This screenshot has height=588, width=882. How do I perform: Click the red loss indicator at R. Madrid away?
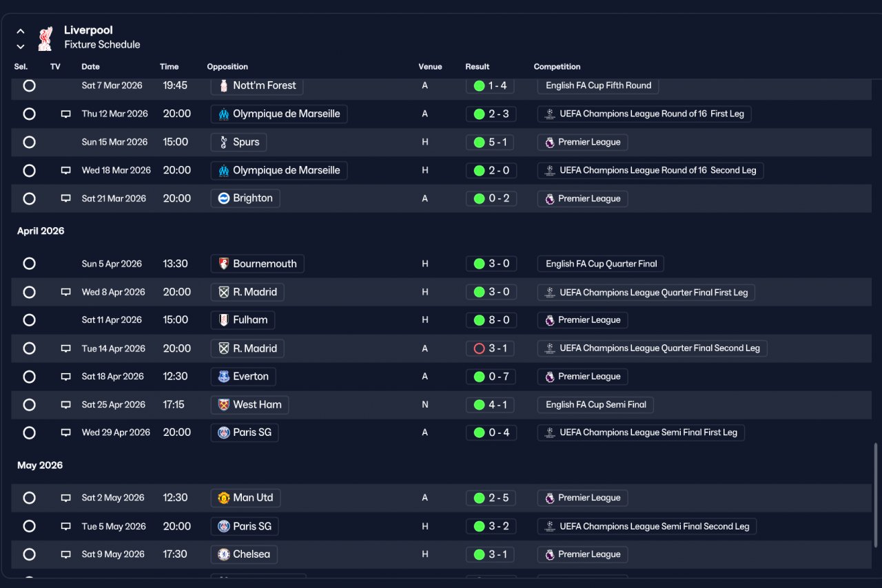click(479, 348)
